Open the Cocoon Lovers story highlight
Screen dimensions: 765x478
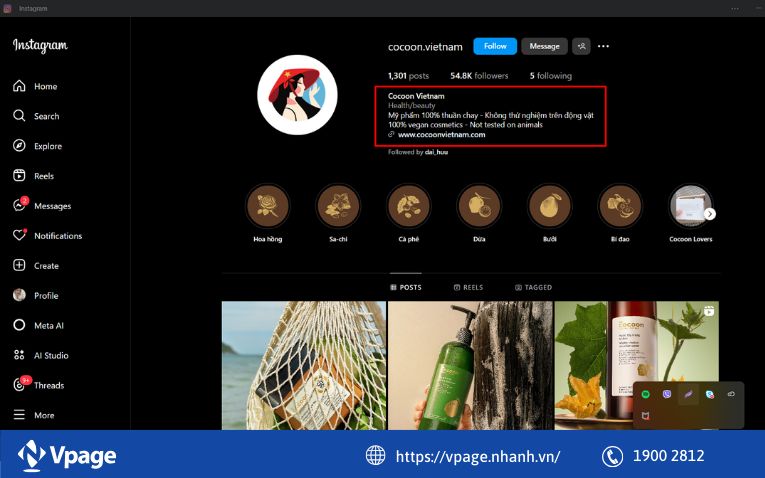[x=690, y=206]
